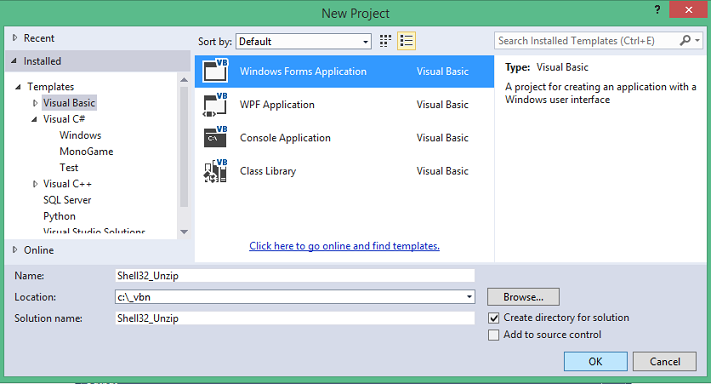Viewport: 711px width, 384px height.
Task: Expand the Visual Basic tree node
Action: tap(35, 103)
